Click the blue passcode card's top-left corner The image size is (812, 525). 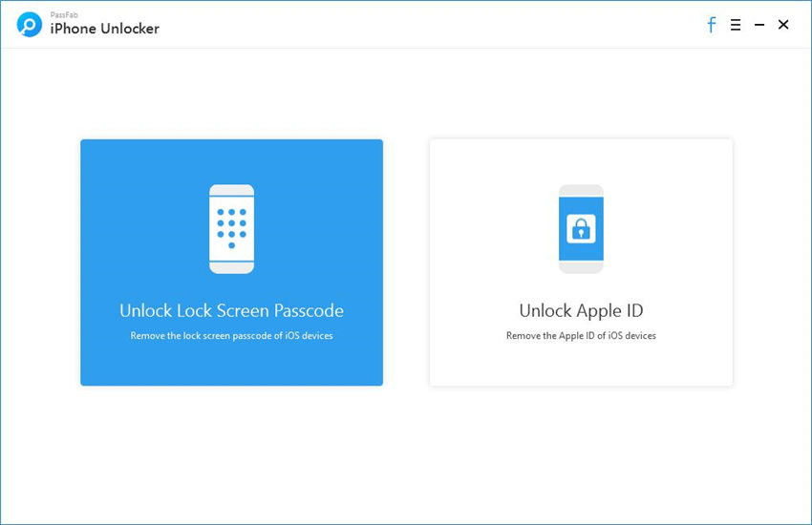[86, 145]
